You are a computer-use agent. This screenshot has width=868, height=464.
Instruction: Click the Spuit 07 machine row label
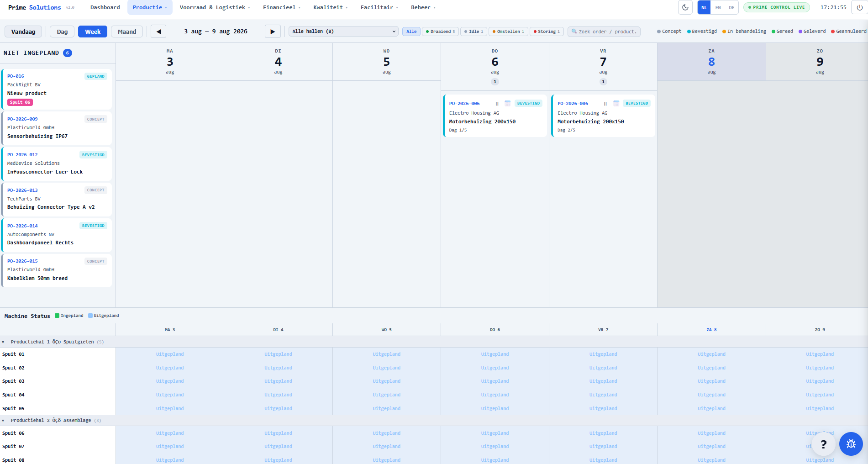13,447
